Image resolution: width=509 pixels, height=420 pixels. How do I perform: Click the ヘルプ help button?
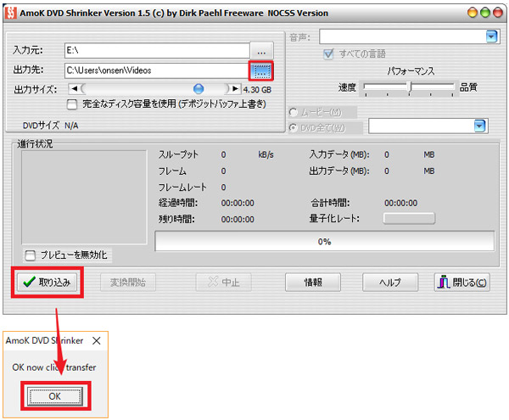[x=389, y=282]
